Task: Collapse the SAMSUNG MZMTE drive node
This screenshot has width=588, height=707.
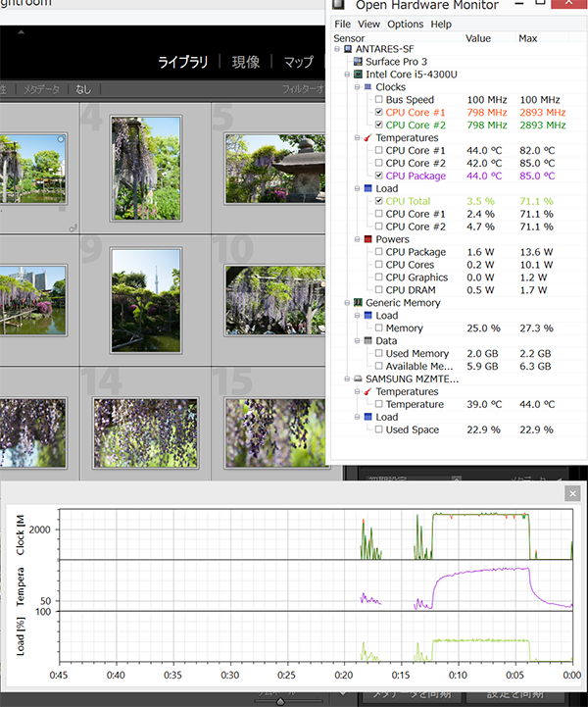Action: pyautogui.click(x=347, y=379)
